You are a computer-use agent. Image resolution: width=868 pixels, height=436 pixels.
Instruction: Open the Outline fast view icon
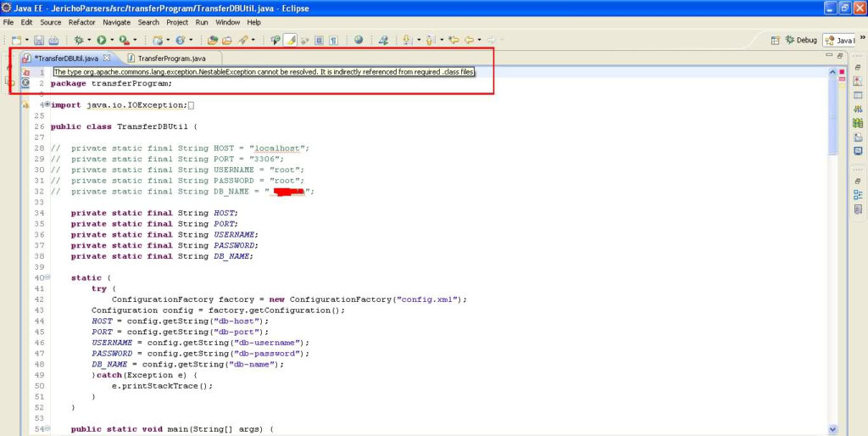pos(858,194)
